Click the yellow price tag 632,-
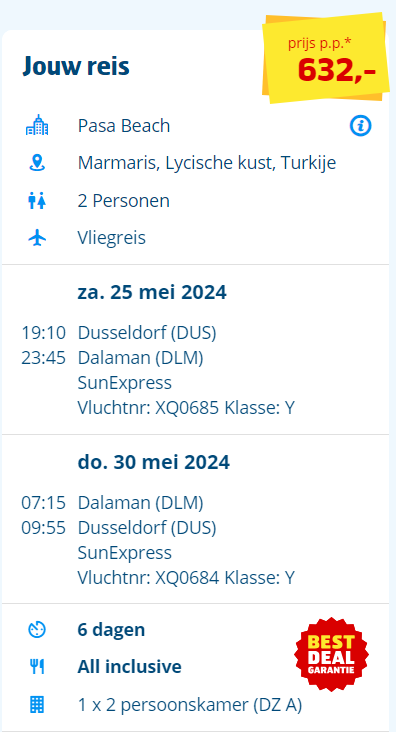The width and height of the screenshot is (396, 732). pos(326,58)
